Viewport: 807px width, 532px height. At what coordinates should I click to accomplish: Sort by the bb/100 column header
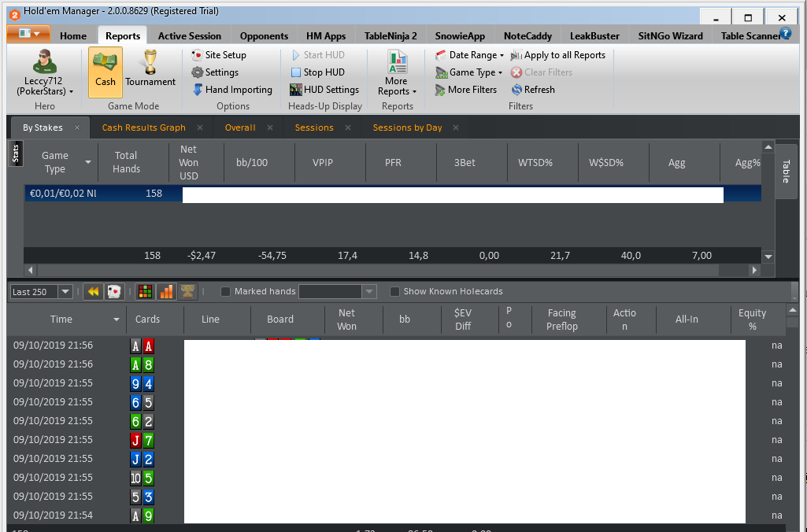click(252, 163)
